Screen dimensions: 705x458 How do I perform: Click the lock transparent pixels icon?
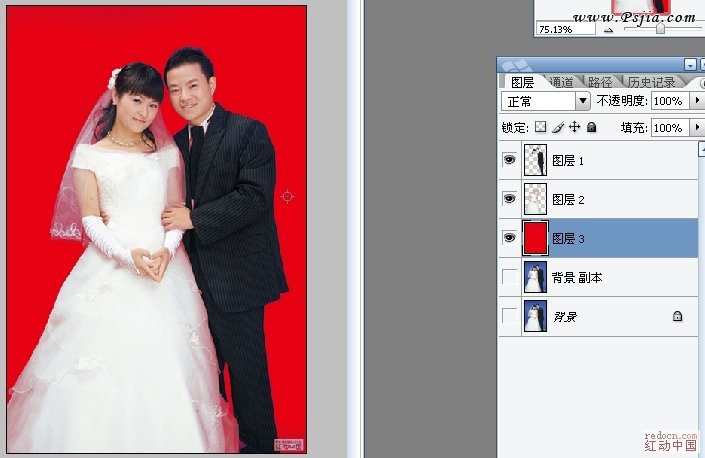pyautogui.click(x=540, y=127)
